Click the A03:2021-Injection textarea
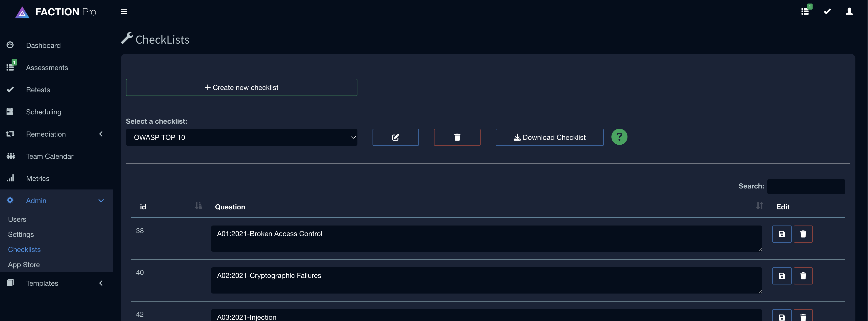 click(486, 315)
